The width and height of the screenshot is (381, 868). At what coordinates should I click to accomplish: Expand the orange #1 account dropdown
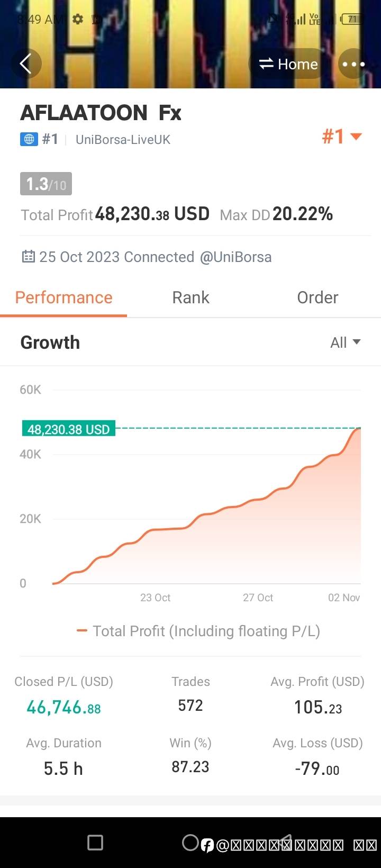tap(342, 137)
